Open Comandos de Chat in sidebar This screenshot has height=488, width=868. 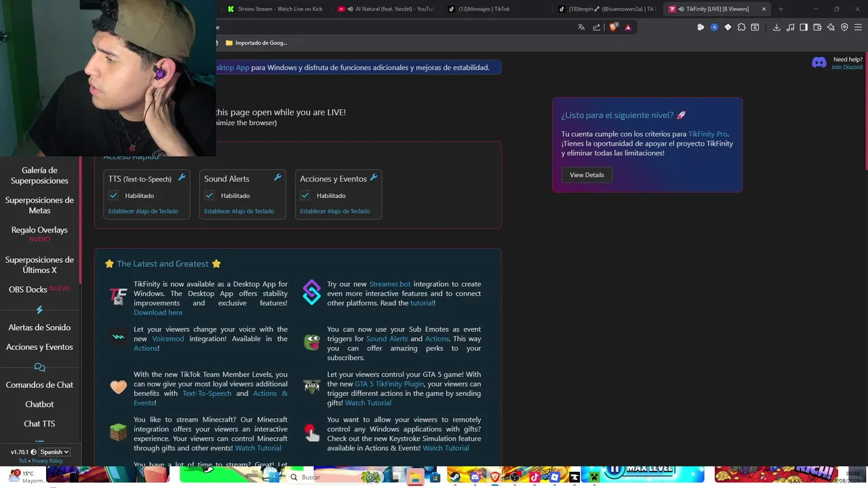(39, 385)
